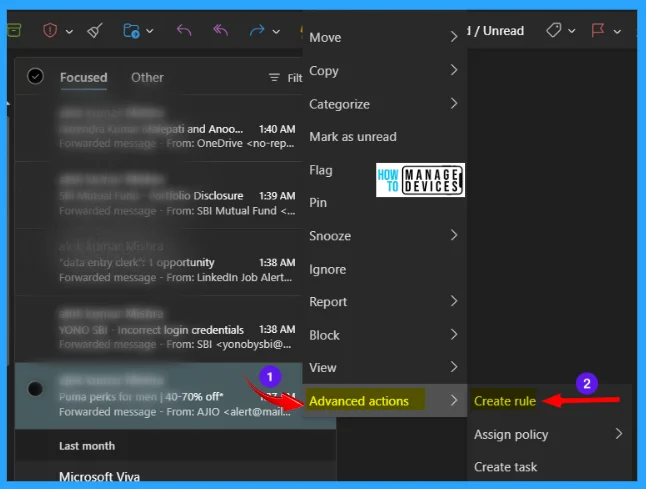Open Advanced actions in the context menu

pos(385,400)
